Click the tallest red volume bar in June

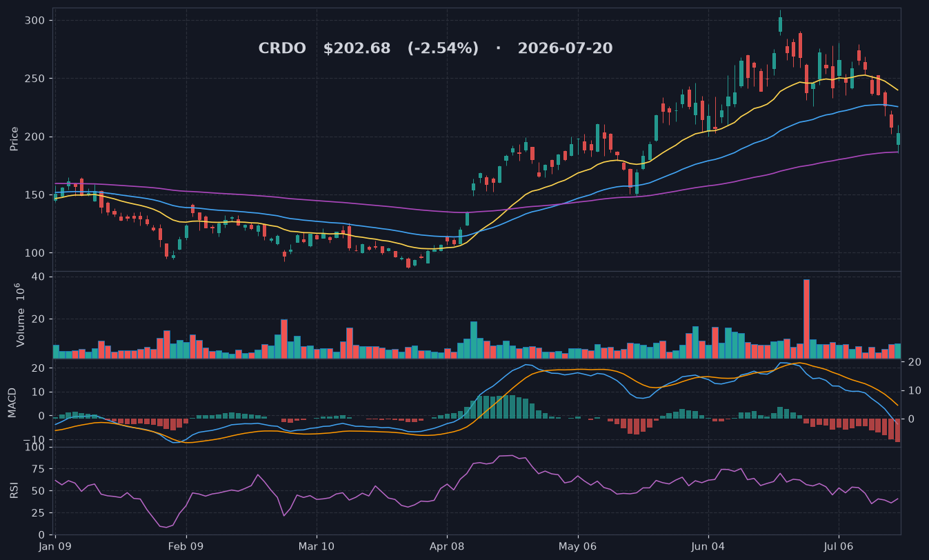[806, 319]
